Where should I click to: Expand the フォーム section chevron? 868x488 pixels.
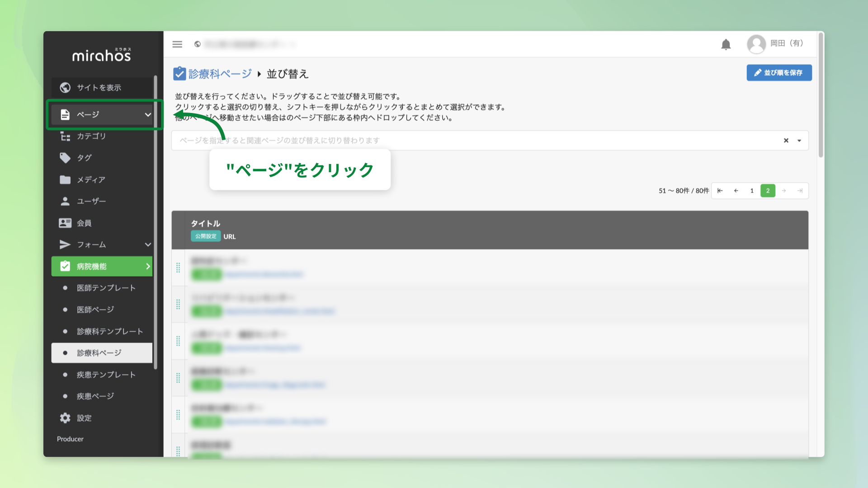pos(148,244)
